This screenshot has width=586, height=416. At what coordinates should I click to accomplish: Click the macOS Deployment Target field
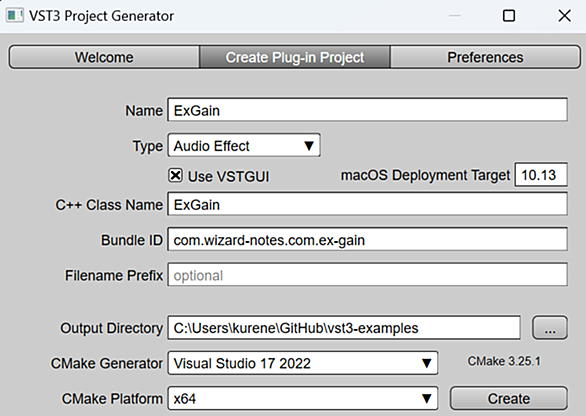pos(541,175)
